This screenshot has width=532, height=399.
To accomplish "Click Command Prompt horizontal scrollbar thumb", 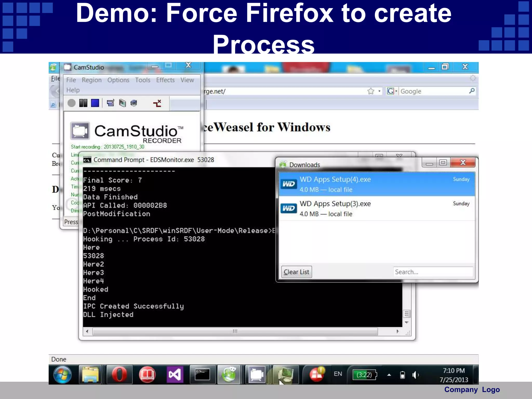I will click(x=235, y=331).
